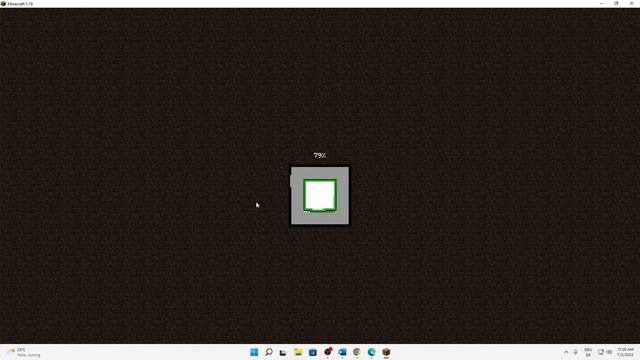
Task: Open taskbar Search magnifier
Action: (269, 352)
